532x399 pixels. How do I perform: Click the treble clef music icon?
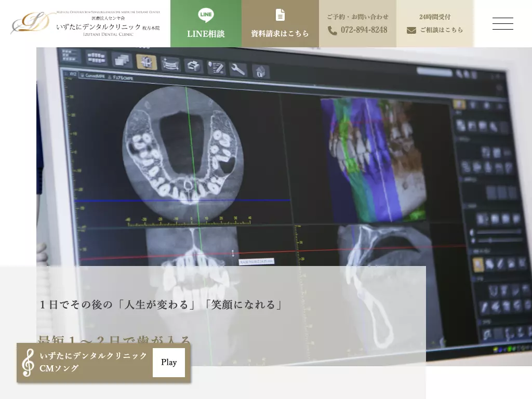click(28, 363)
